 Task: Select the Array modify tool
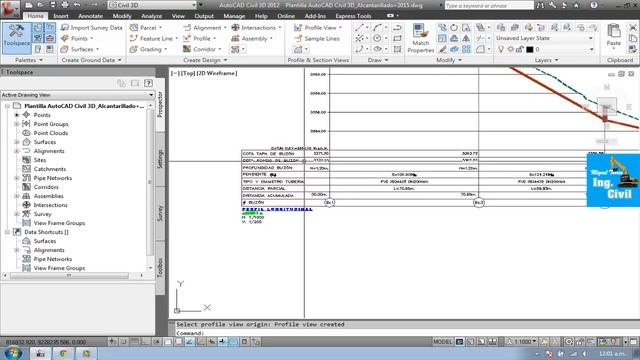(x=466, y=49)
